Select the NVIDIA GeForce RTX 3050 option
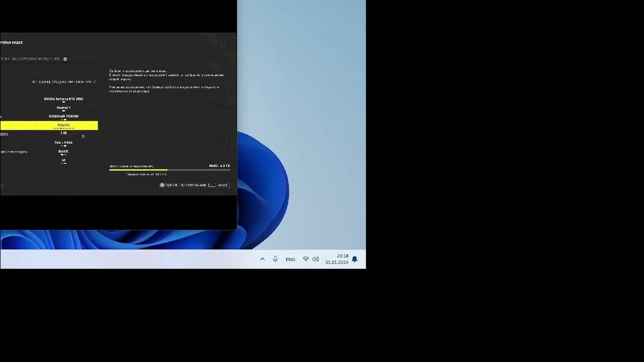Viewport: 644px width, 362px height. tap(63, 99)
